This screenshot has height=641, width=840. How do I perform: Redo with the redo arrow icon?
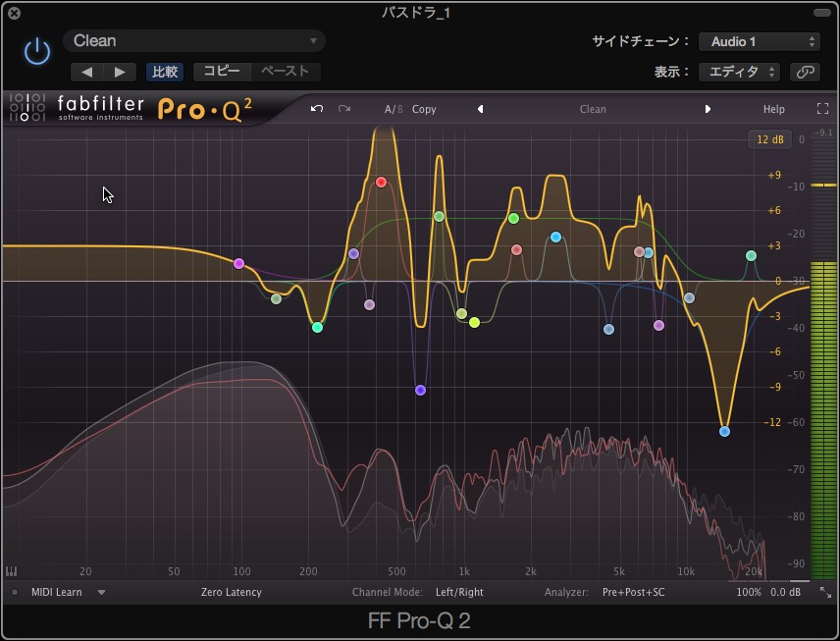tap(344, 109)
